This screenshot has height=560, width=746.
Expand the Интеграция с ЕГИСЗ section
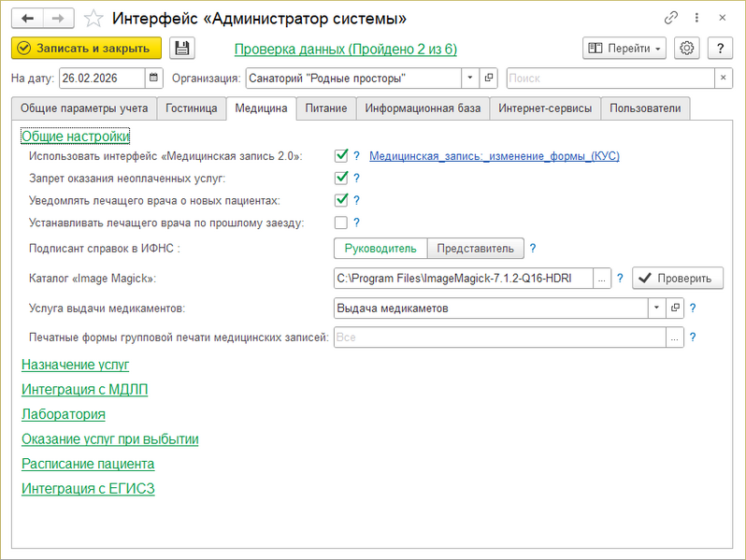(88, 489)
